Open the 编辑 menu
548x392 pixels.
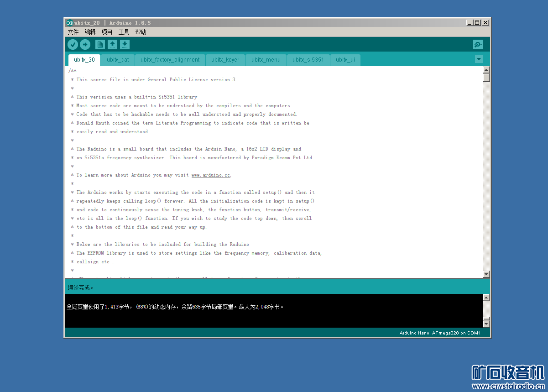(x=90, y=32)
